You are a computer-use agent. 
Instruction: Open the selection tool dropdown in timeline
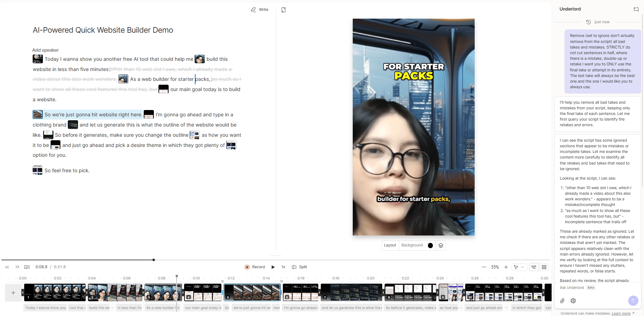tap(519, 267)
